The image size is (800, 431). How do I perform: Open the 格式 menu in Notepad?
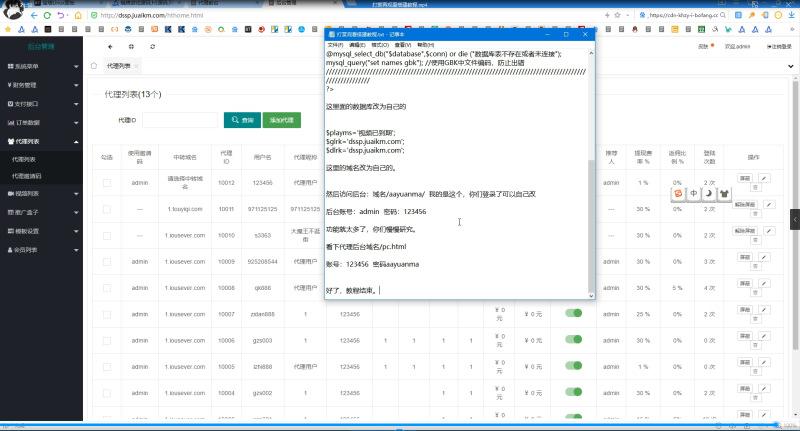[380, 45]
